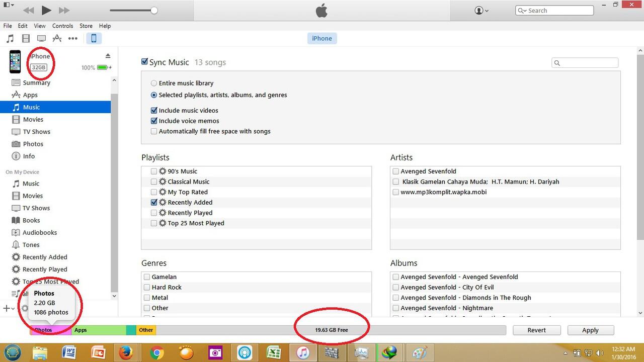The image size is (644, 362).
Task: Select Entire music library option
Action: [154, 83]
